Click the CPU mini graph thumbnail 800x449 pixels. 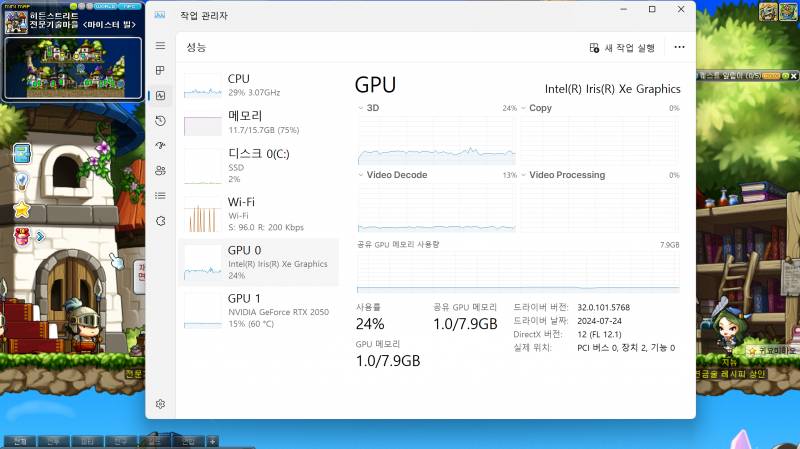coord(203,86)
